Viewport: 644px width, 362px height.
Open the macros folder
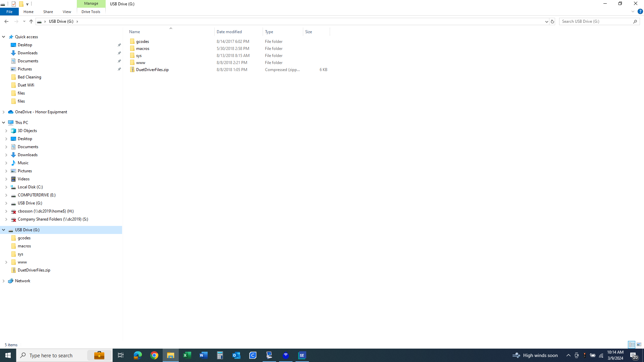143,48
